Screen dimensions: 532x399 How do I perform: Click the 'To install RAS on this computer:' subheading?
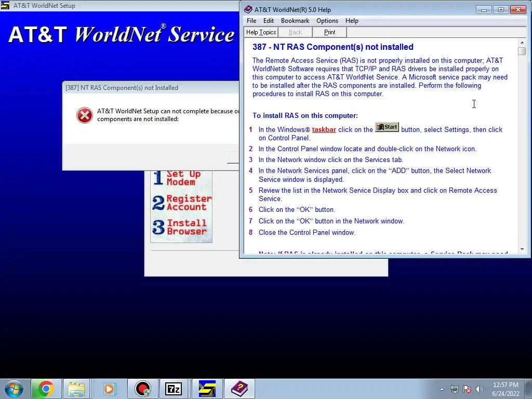[x=305, y=115]
